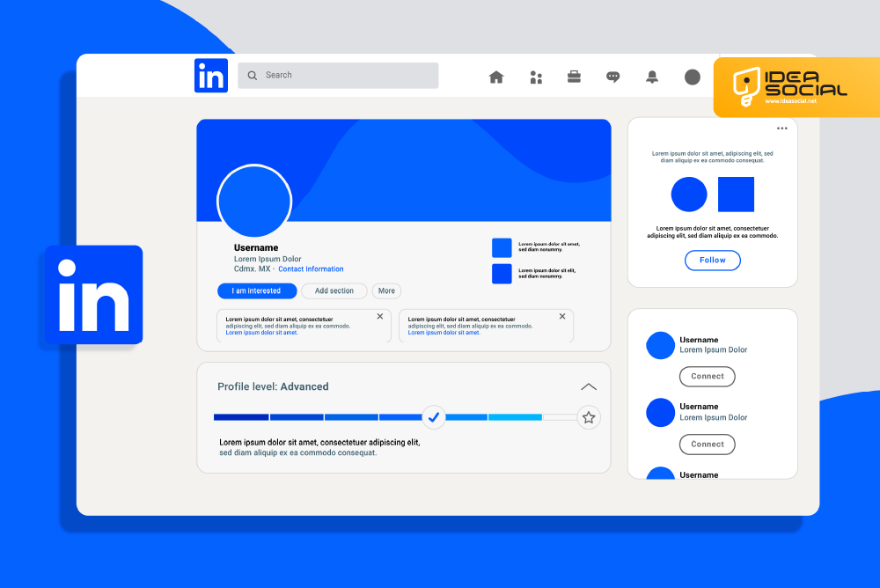Click the LinkedIn logo in the navbar
The height and width of the screenshot is (588, 880).
point(211,75)
